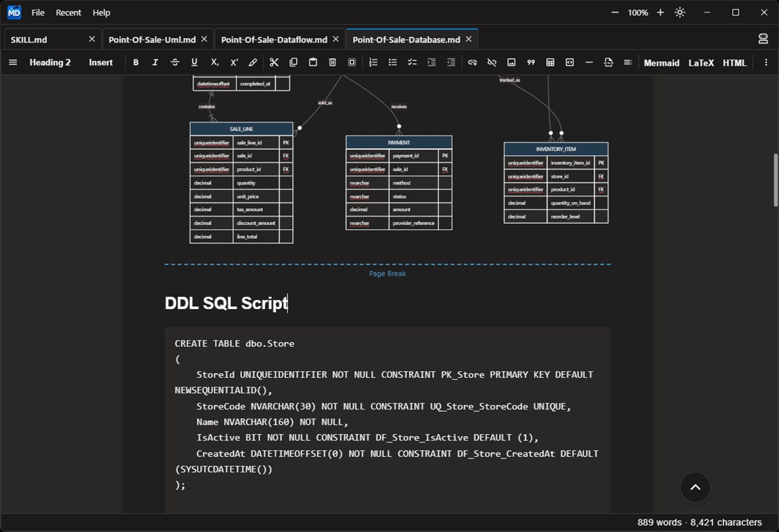Open the Insert menu
This screenshot has width=779, height=532.
(101, 63)
